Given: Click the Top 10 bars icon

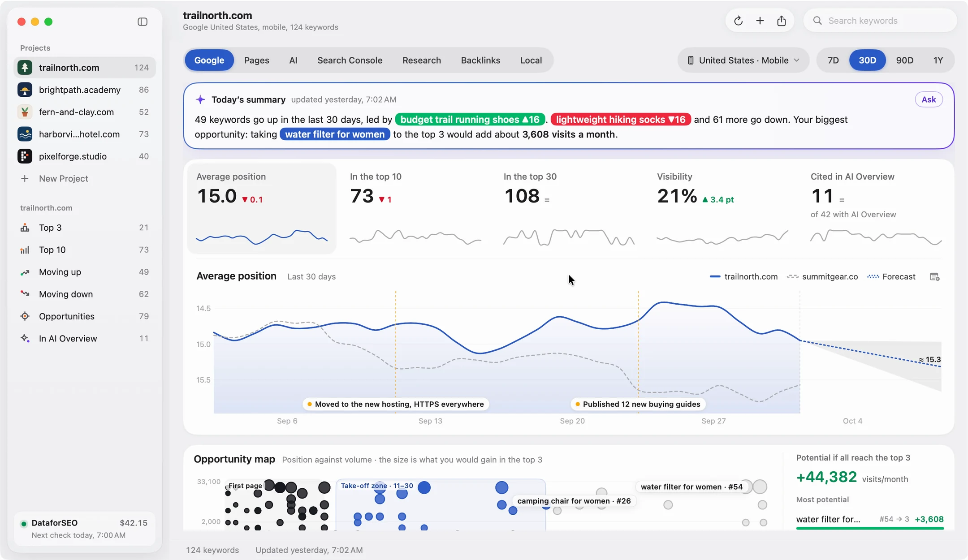Looking at the screenshot, I should [25, 250].
